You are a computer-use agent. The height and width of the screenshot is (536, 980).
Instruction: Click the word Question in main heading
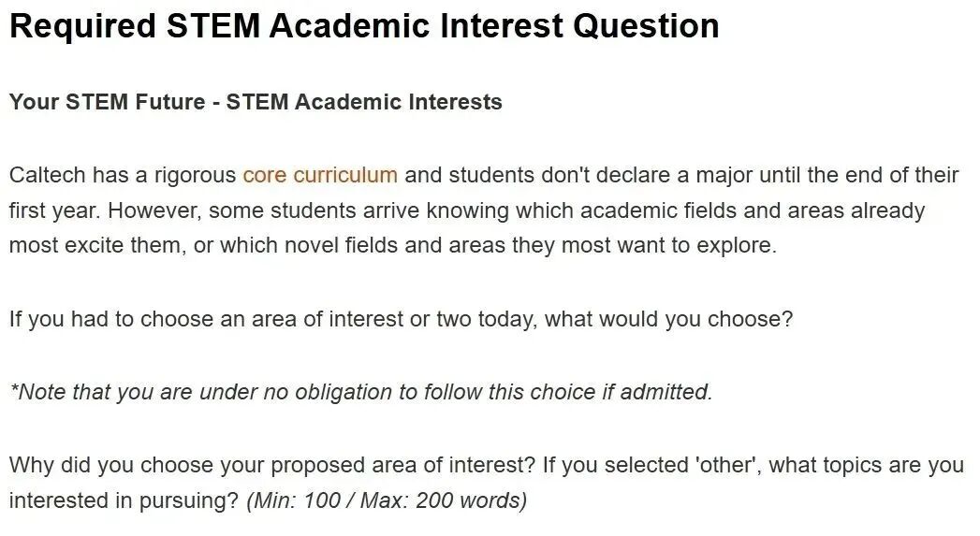[646, 26]
